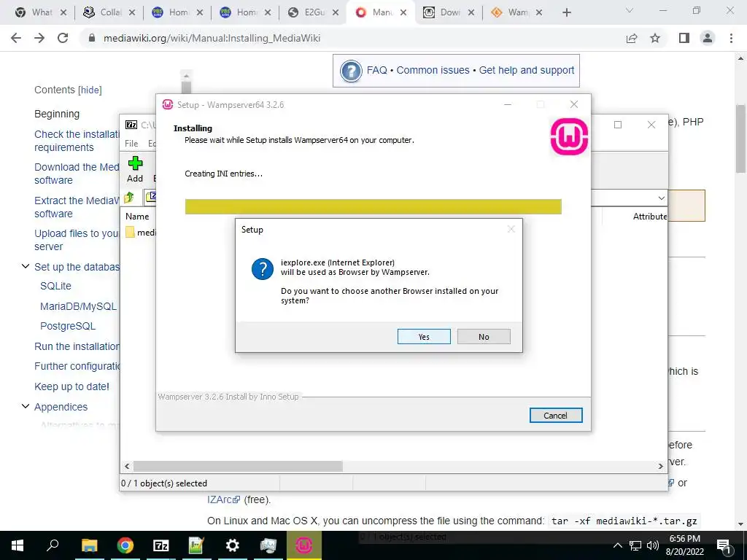Close the 'What' tab
Viewport: 747px width, 560px height.
coord(63,13)
